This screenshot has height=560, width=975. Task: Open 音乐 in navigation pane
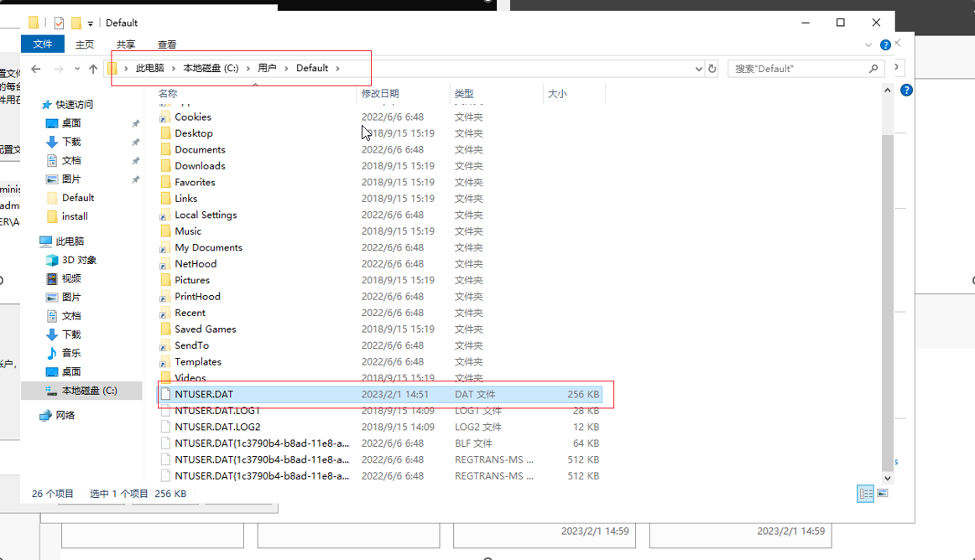tap(70, 353)
